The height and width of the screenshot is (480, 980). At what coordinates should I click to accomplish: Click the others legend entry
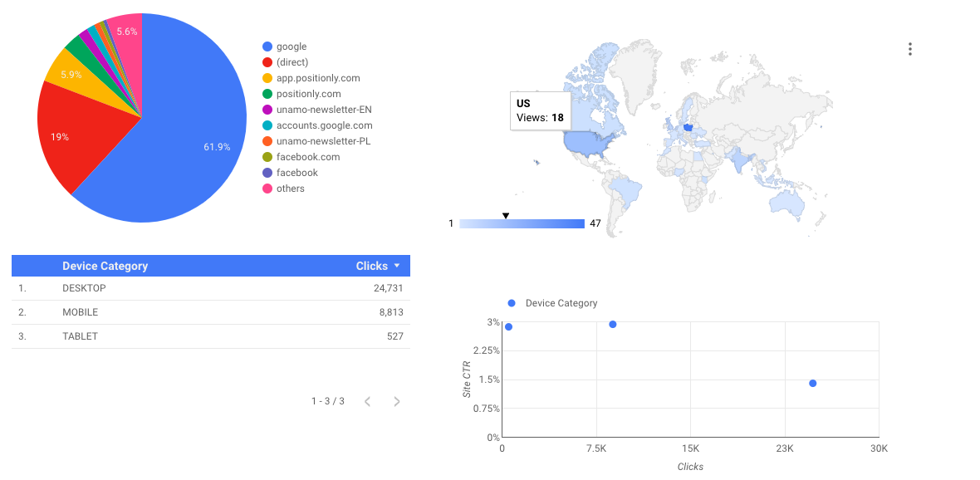coord(284,189)
